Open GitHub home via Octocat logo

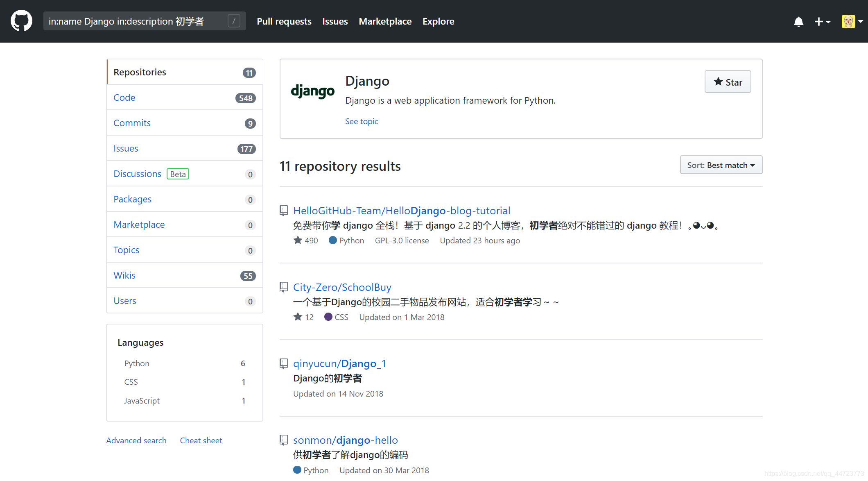21,21
